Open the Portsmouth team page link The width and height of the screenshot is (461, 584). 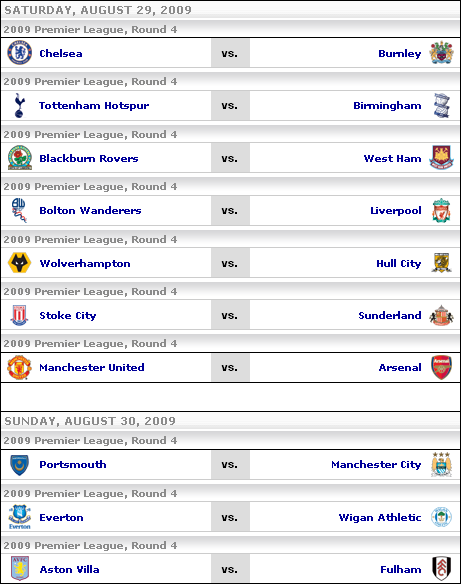click(x=73, y=464)
